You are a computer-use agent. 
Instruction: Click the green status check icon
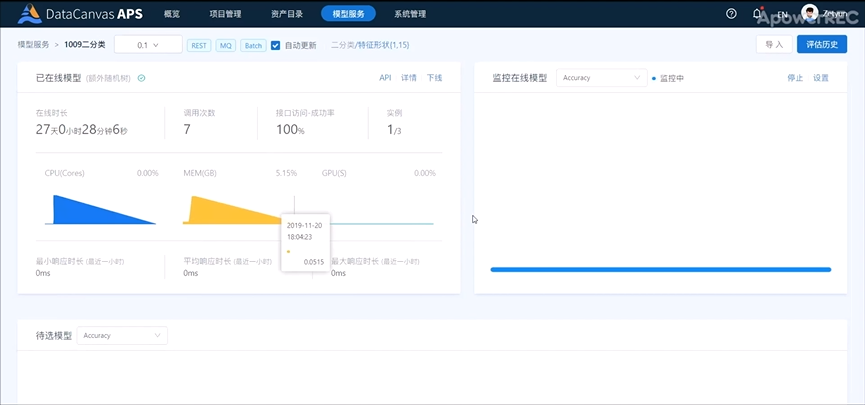tap(141, 78)
